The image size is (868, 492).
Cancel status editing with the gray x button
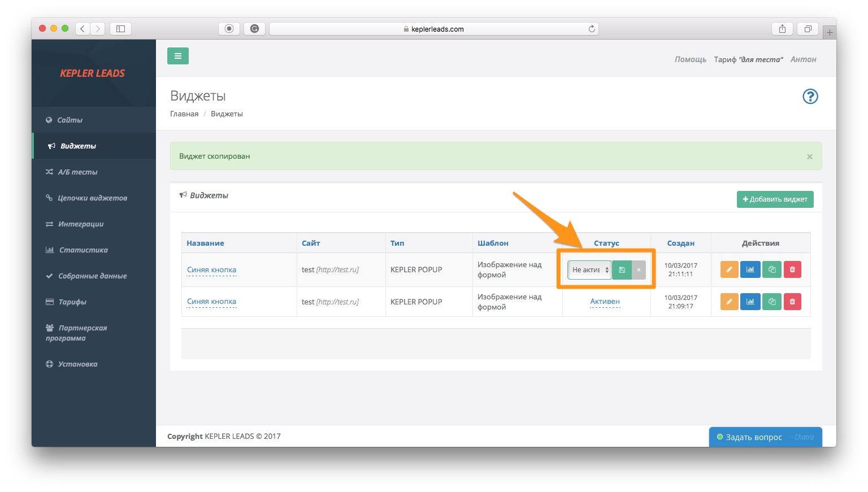[x=639, y=270]
